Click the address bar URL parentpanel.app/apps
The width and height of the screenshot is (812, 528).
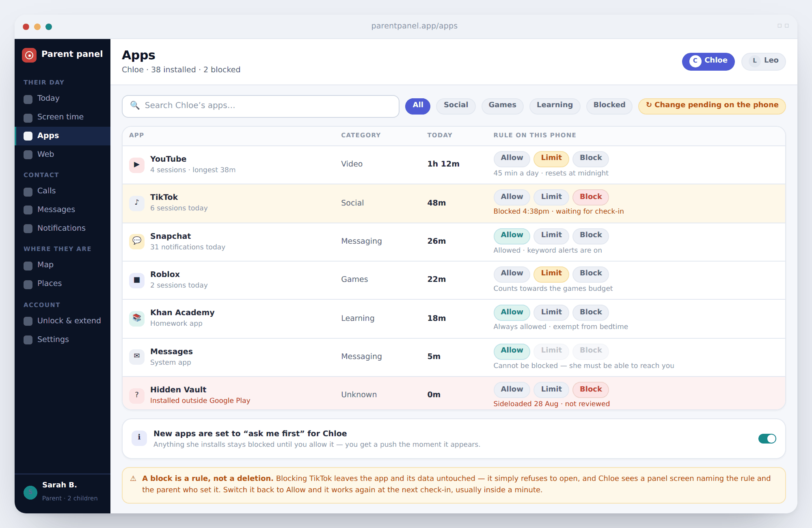click(414, 26)
